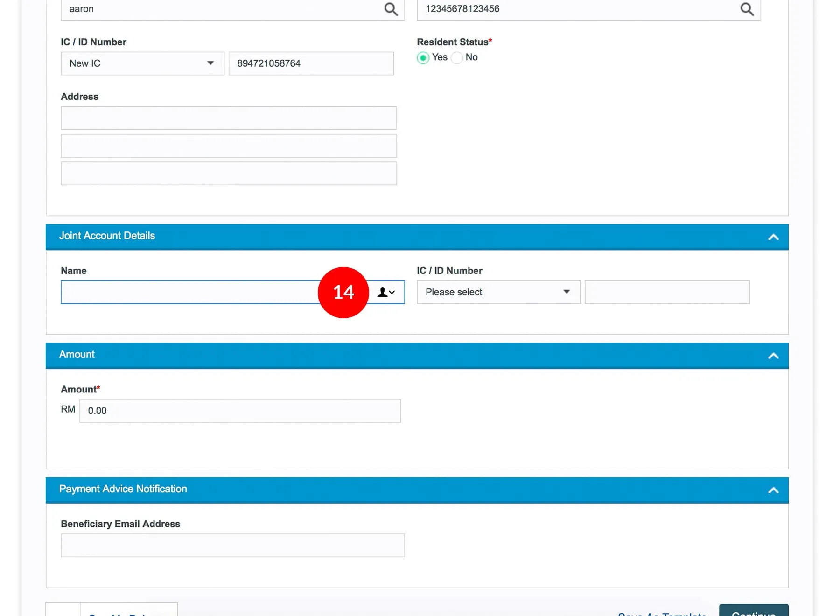
Task: Click the search icon in the aaron field
Action: (391, 9)
